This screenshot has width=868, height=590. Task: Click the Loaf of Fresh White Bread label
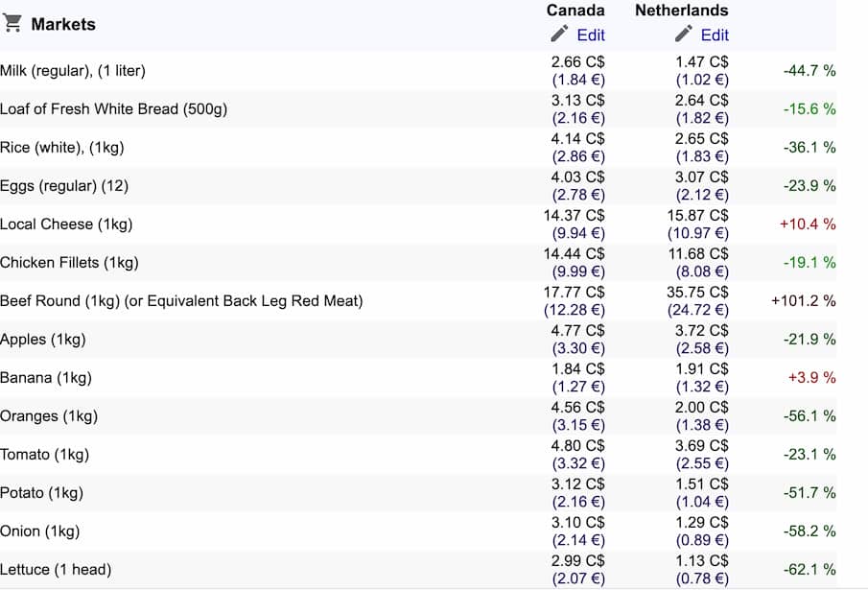[x=113, y=109]
